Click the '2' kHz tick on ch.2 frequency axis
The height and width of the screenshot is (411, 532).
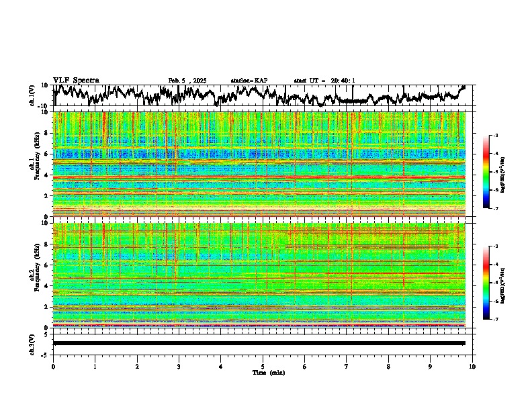(x=47, y=307)
